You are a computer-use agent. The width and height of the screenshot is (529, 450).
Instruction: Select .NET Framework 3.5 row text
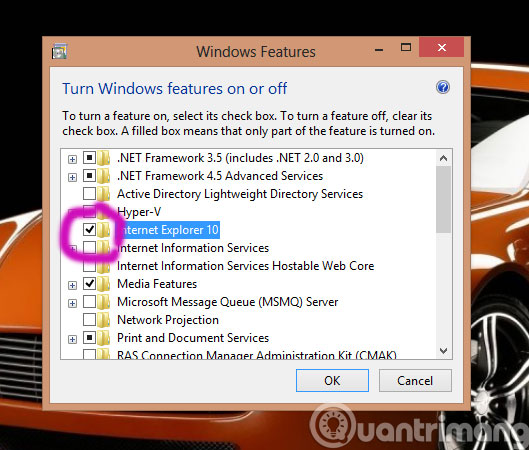coord(240,158)
